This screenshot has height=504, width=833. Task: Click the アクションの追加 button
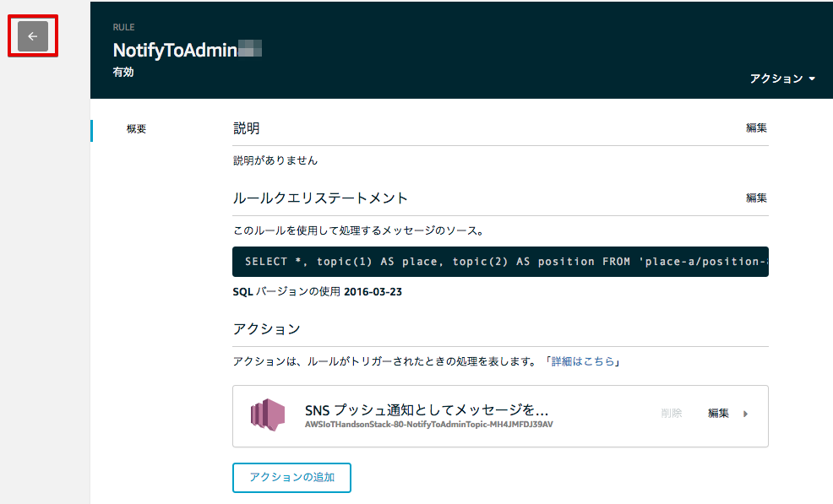click(x=291, y=478)
